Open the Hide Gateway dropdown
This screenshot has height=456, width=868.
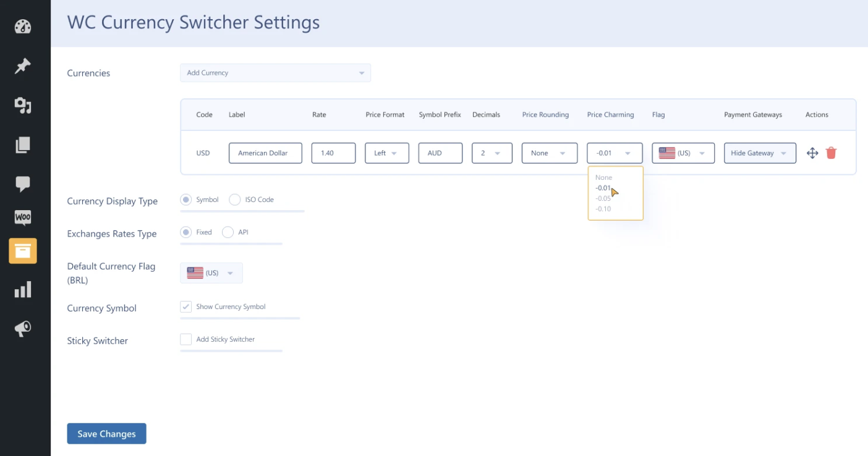760,153
